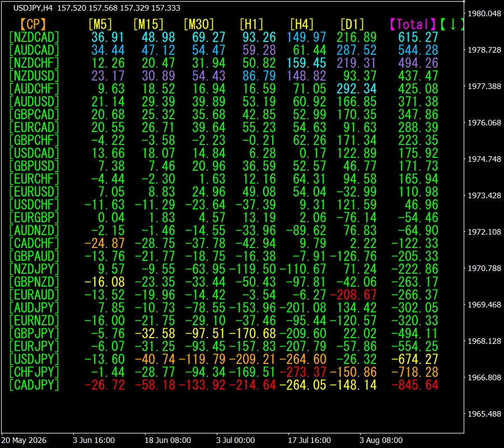Viewport: 504px width, 448px height.
Task: Open the EURNZD pair label
Action: 34,320
